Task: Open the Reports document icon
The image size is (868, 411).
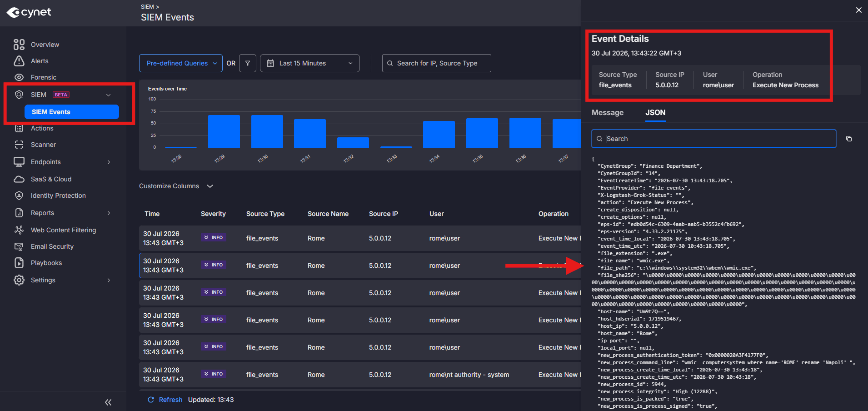Action: pos(19,213)
